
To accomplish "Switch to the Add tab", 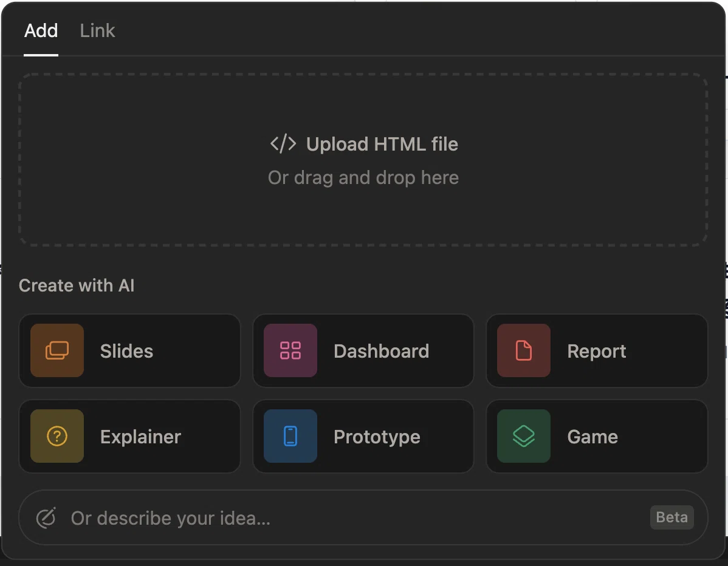I will click(x=41, y=30).
